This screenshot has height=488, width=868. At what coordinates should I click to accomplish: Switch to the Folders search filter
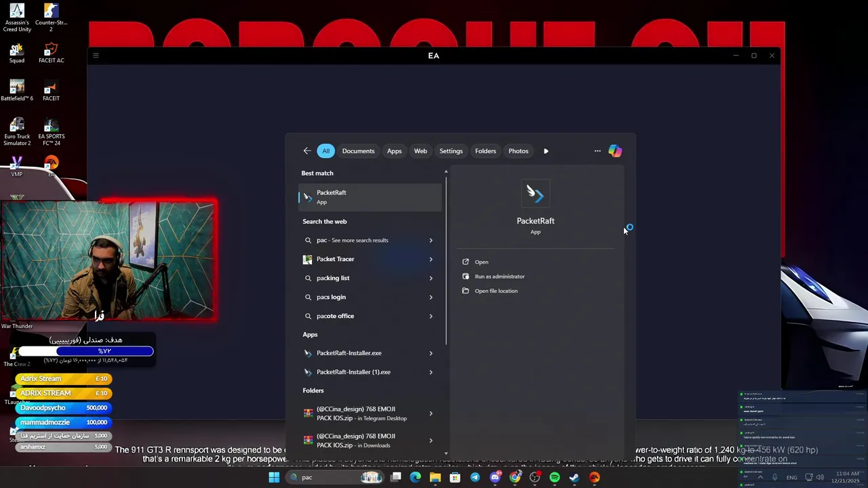[486, 151]
